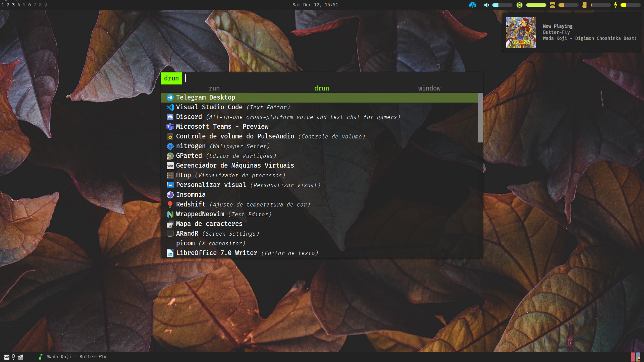Click the green drun prompt label

(171, 78)
